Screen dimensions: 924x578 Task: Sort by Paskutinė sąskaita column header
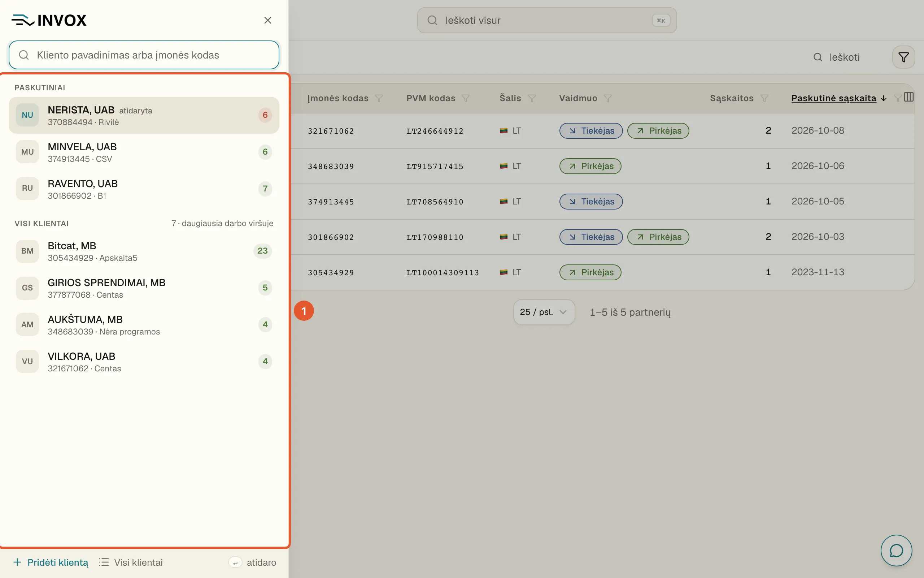(833, 98)
